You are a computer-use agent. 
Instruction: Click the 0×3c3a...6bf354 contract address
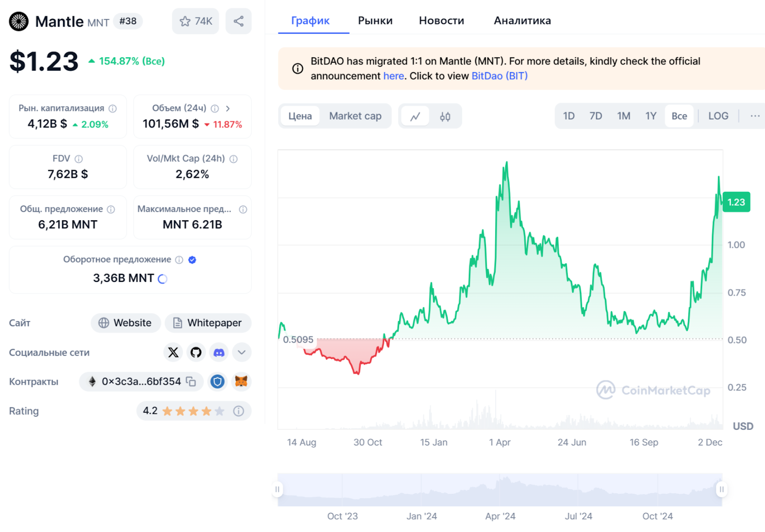click(x=141, y=381)
